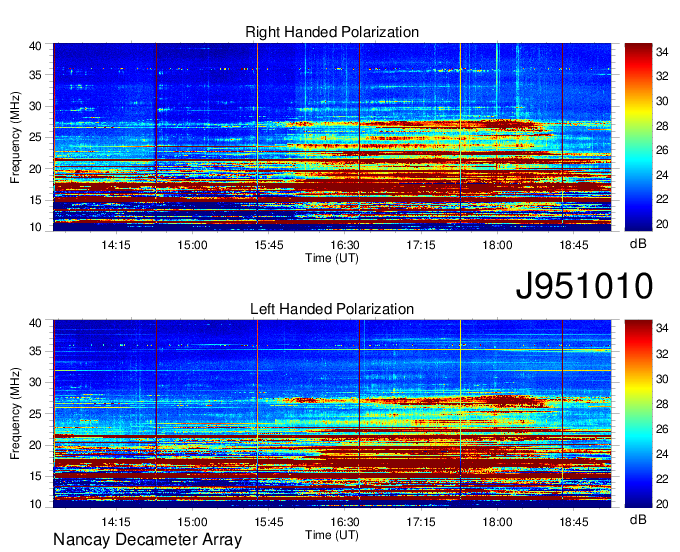This screenshot has width=680, height=552.
Task: Click the 34 value on Right Handed color bar
Action: click(x=662, y=52)
